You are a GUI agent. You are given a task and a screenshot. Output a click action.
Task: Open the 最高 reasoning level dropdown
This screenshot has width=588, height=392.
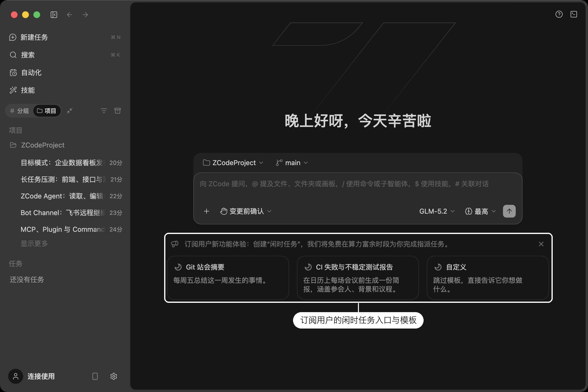point(480,211)
